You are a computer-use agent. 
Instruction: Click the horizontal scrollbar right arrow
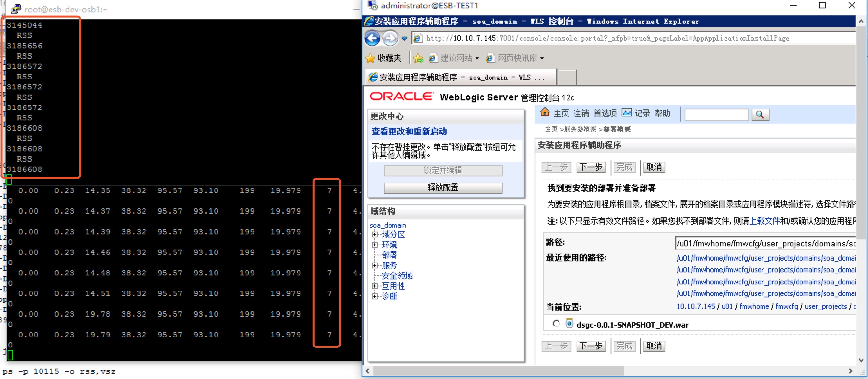(850, 371)
